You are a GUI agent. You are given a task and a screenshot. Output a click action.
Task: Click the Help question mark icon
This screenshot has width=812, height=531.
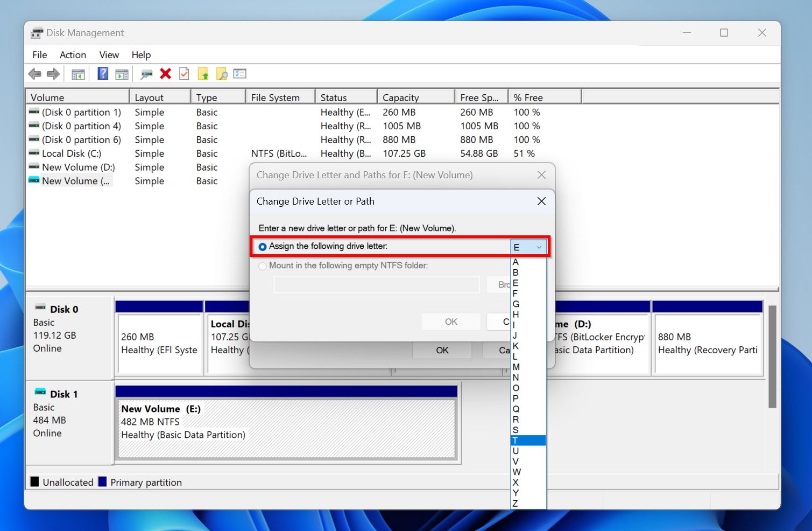click(x=102, y=74)
